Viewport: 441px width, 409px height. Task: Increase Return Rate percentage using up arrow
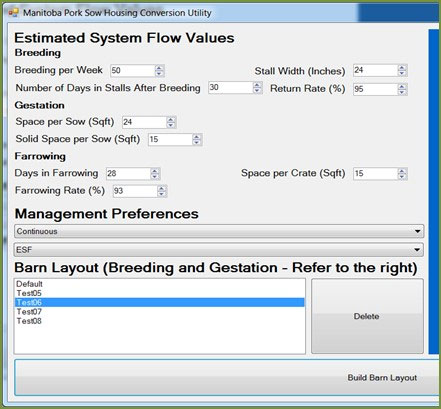pos(402,86)
